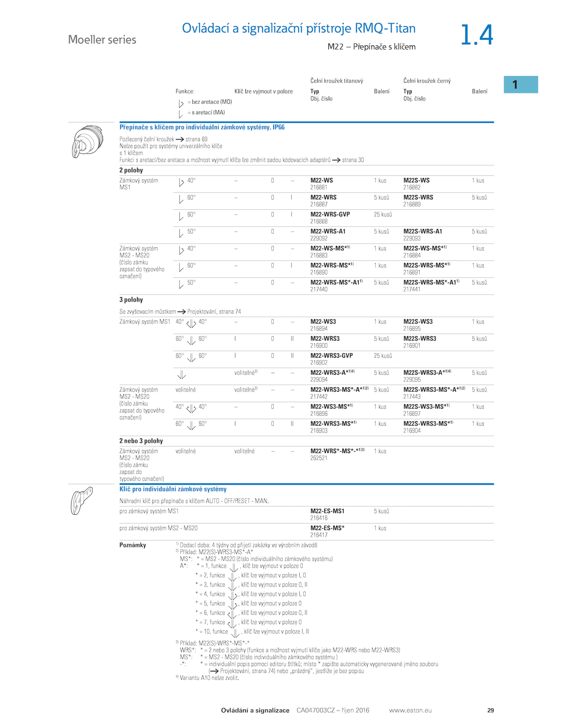Select type M22-ES-MS*

click(327, 528)
